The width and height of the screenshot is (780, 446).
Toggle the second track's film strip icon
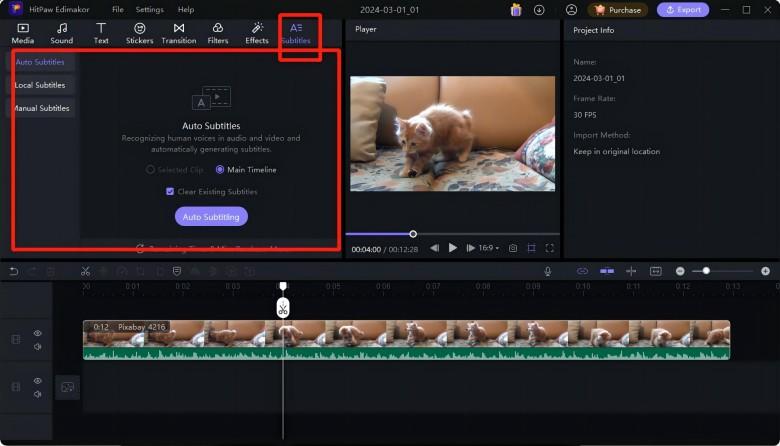tap(16, 387)
